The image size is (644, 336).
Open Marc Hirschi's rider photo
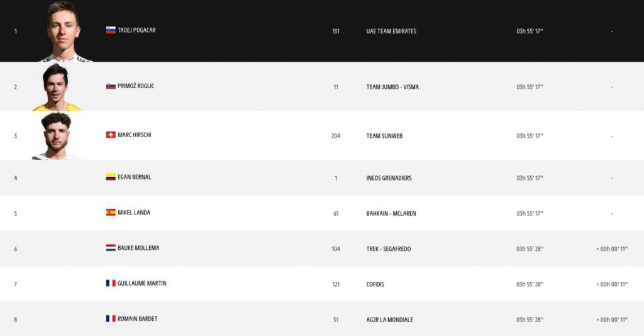(x=57, y=136)
